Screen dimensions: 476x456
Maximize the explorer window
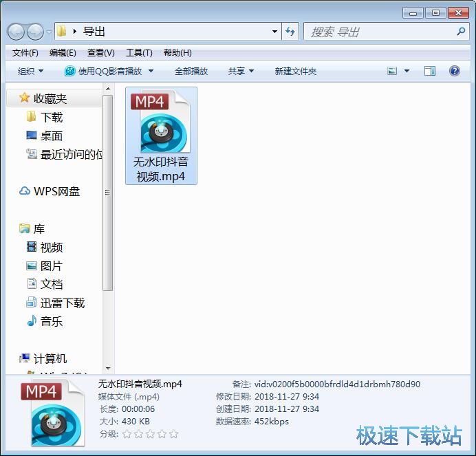coord(435,13)
